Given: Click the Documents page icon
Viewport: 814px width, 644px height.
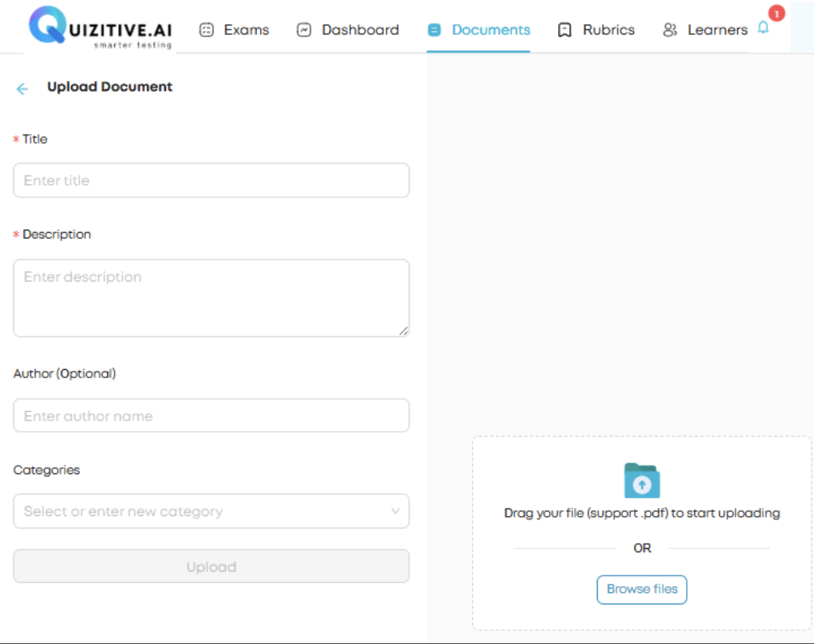Looking at the screenshot, I should [x=433, y=29].
